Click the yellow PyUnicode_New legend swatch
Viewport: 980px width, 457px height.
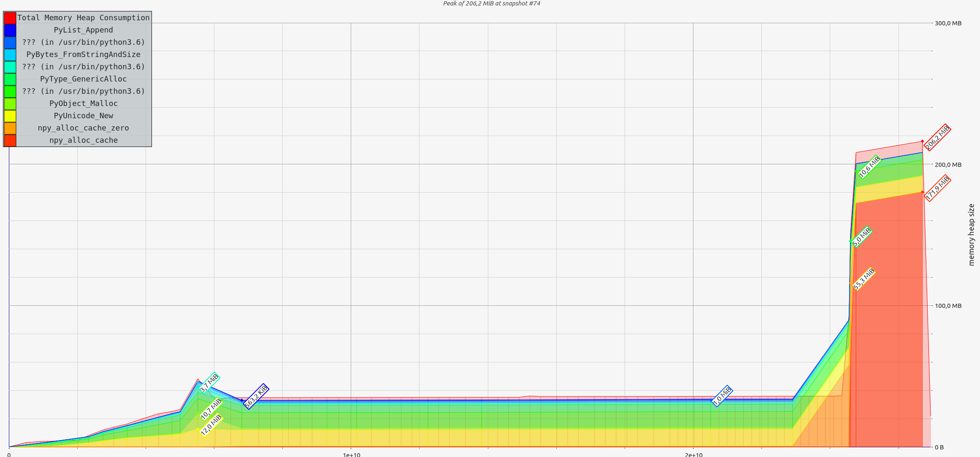[10, 116]
